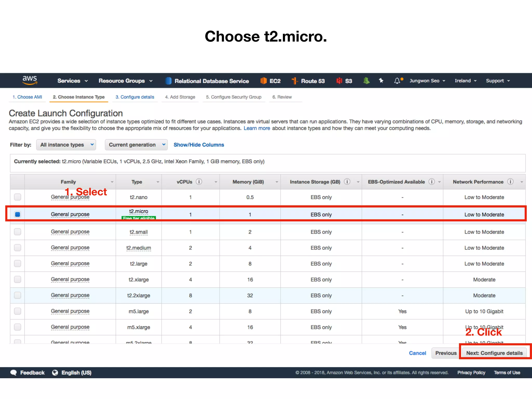Click Next: Configure details
532x399 pixels.
tap(494, 353)
